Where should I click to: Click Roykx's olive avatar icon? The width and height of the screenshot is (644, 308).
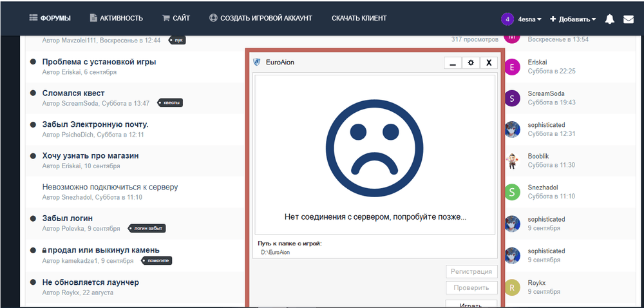[512, 287]
